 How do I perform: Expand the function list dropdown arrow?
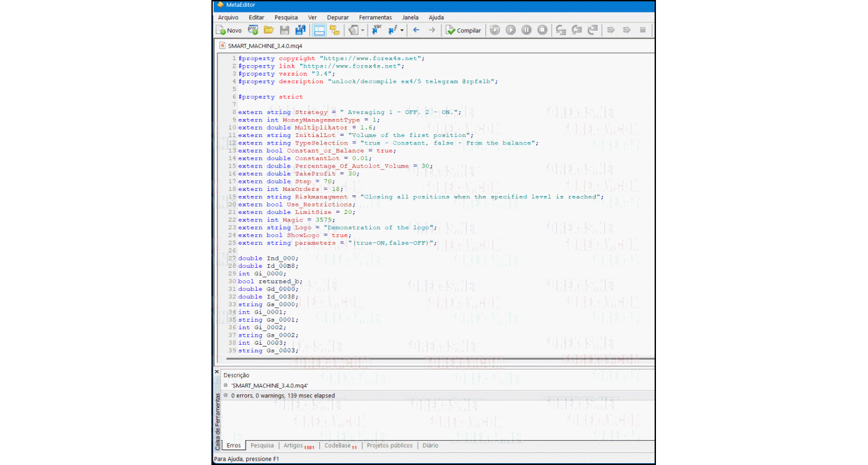tap(402, 30)
